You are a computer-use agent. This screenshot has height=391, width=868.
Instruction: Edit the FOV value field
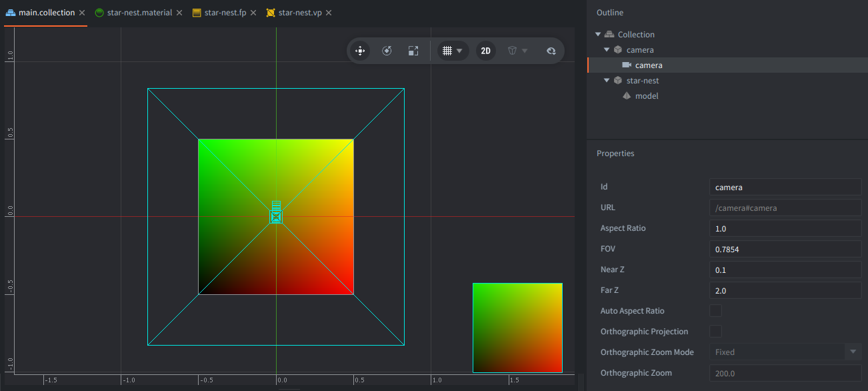[x=786, y=250]
